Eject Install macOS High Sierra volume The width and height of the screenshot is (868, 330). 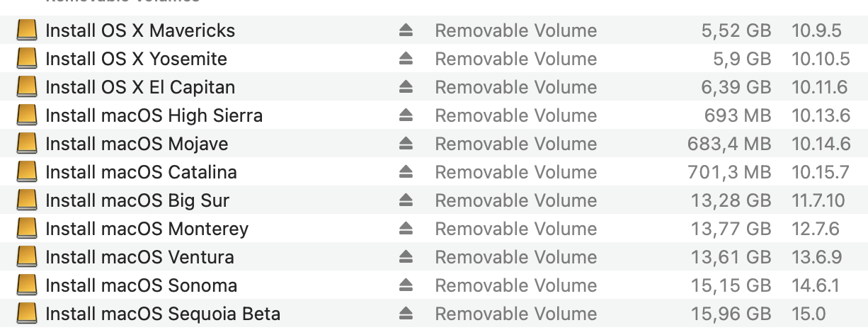pos(405,115)
